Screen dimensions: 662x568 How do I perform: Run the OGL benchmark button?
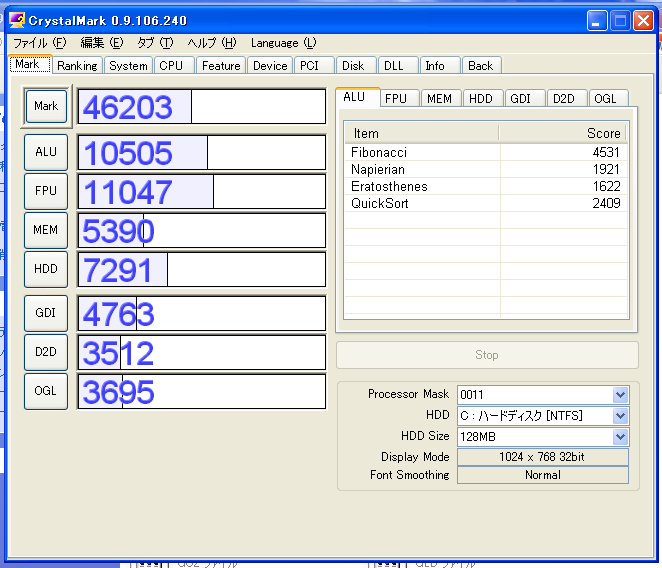coord(46,391)
